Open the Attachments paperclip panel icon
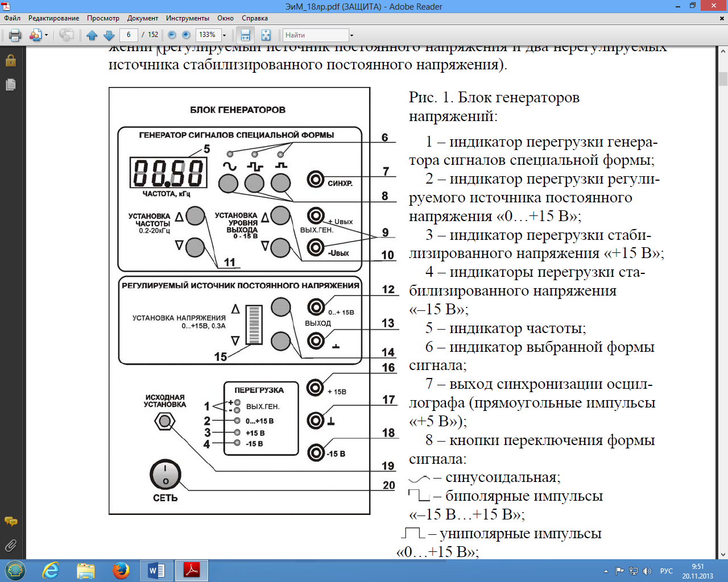This screenshot has width=728, height=582. tap(11, 546)
